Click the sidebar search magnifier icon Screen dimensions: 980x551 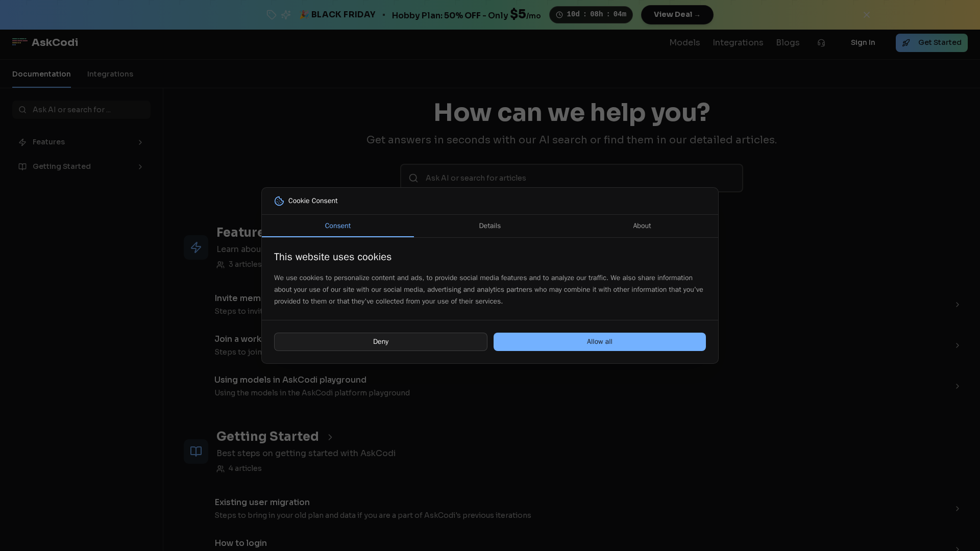22,110
